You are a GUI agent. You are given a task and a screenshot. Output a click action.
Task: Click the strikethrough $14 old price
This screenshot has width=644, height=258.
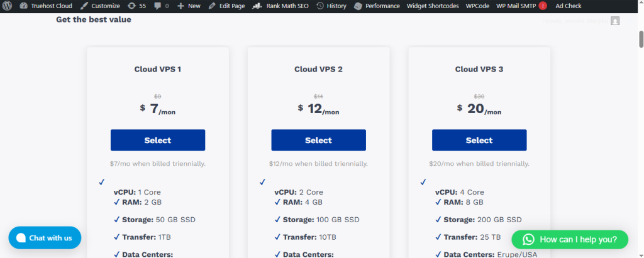pyautogui.click(x=318, y=97)
